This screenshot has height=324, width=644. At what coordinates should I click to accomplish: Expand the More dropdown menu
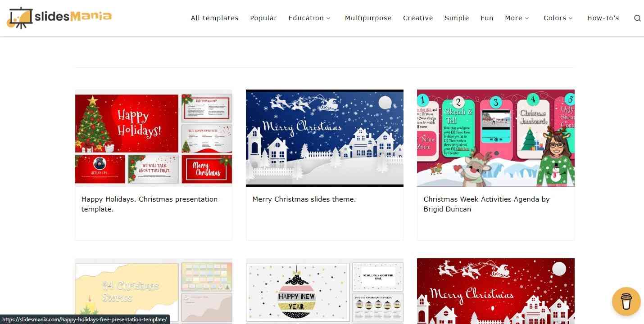click(517, 18)
